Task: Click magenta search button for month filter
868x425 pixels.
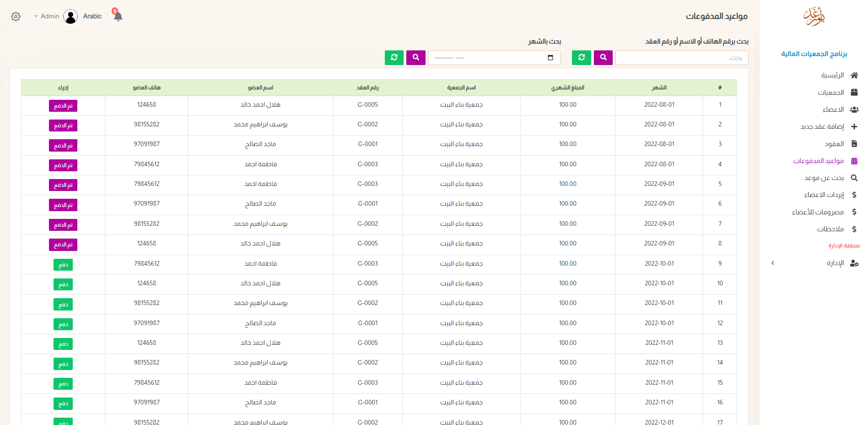Action: coord(415,58)
